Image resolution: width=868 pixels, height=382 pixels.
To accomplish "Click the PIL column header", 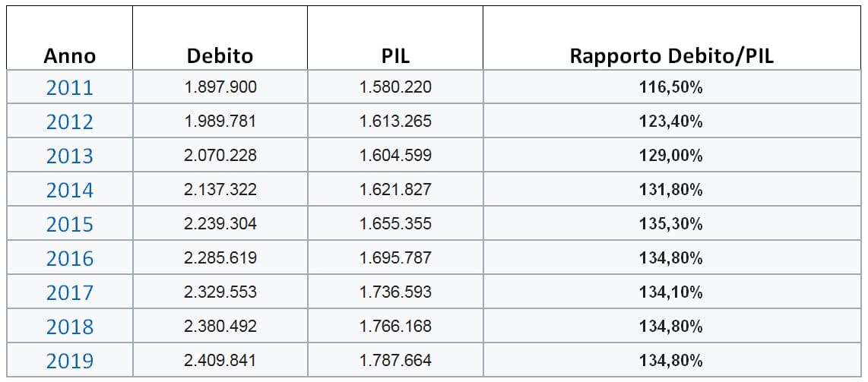I will (x=395, y=56).
